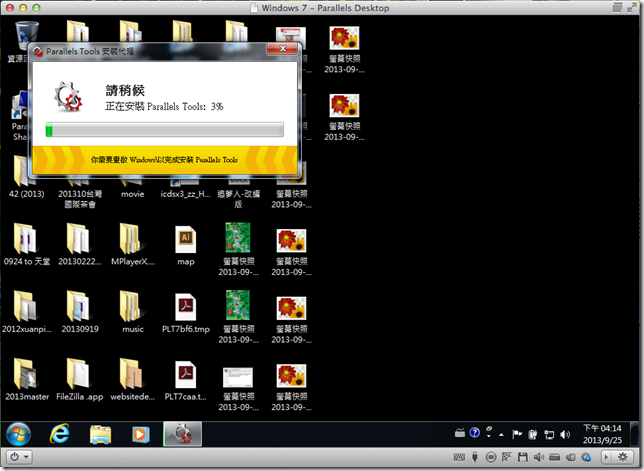This screenshot has height=471, width=644.
Task: Click the input method keyboard tray icon
Action: [460, 432]
